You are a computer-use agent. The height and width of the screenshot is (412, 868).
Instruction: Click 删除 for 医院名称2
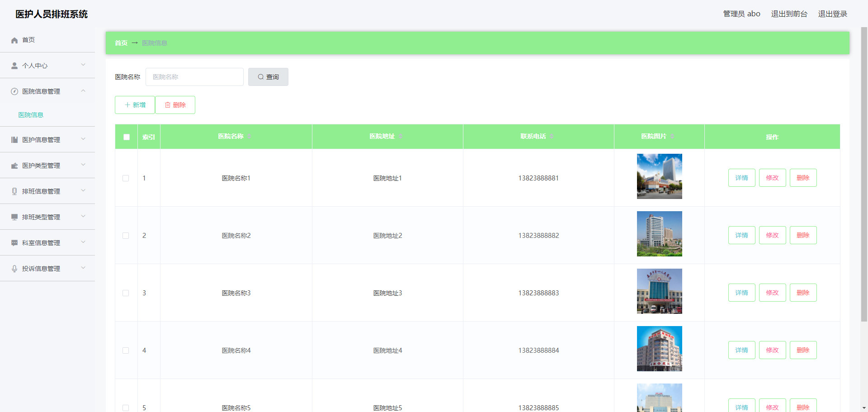point(803,235)
